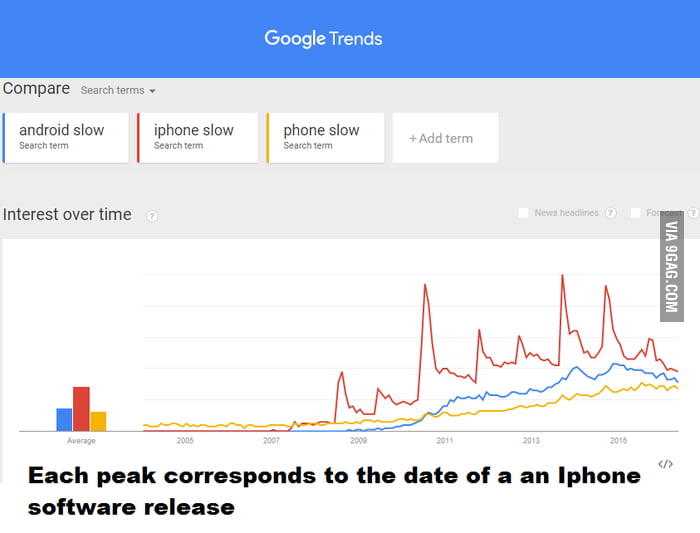Click the yellow phone slow average bar
Screen dimensions: 700x533
pyautogui.click(x=98, y=421)
